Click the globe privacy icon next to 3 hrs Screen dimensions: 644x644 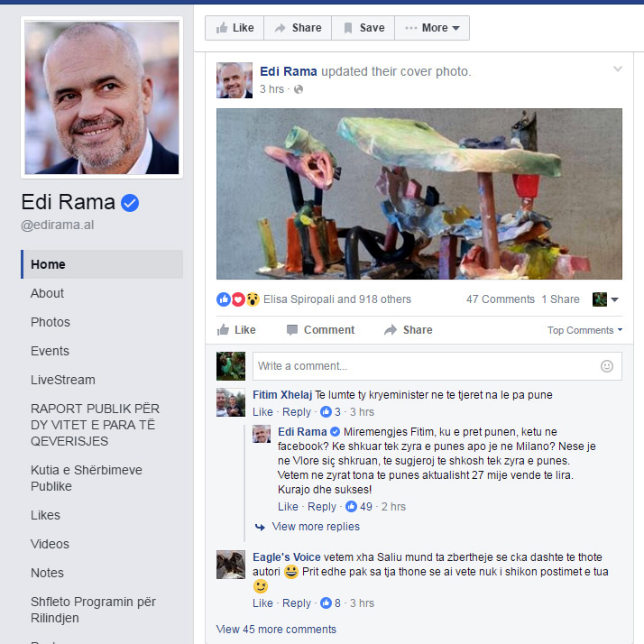[299, 89]
